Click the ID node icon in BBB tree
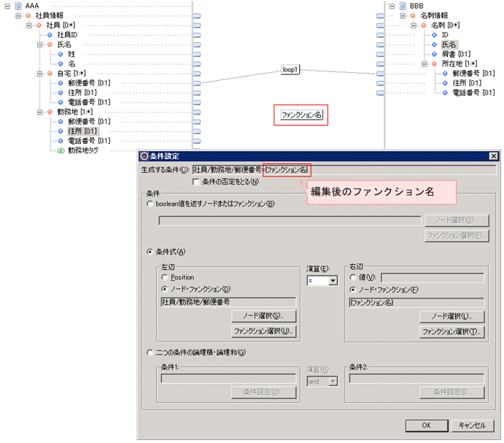 434,35
